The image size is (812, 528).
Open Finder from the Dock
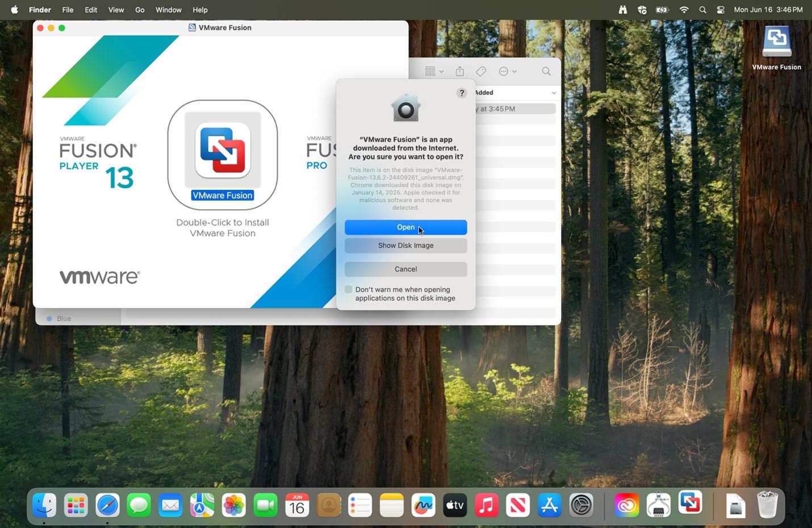[x=44, y=505]
